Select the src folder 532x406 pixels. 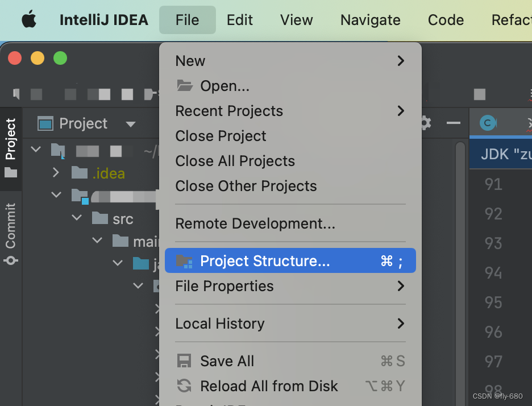[x=113, y=218]
